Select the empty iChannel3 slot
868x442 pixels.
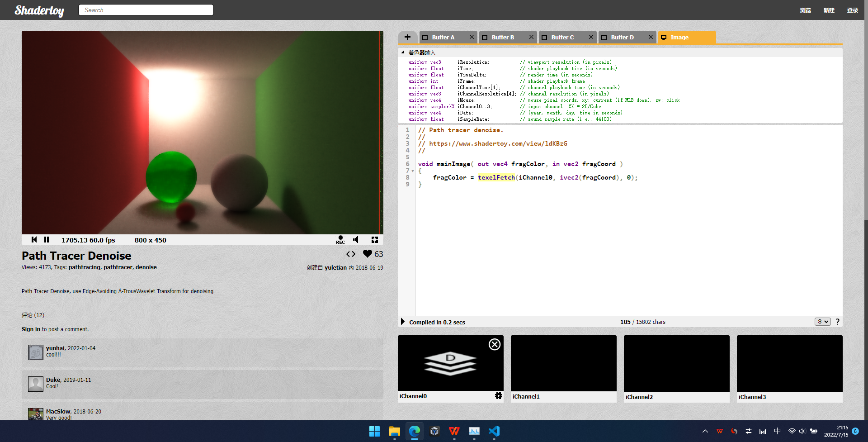coord(789,363)
